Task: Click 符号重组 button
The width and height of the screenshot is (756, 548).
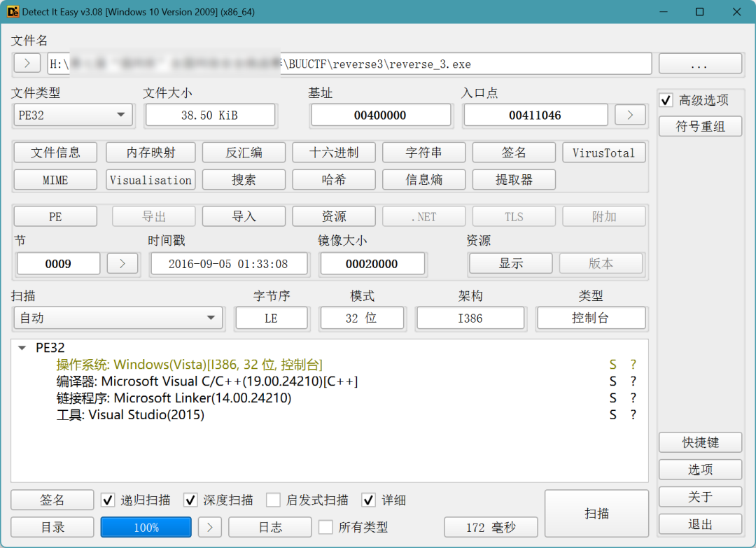Action: (x=700, y=126)
